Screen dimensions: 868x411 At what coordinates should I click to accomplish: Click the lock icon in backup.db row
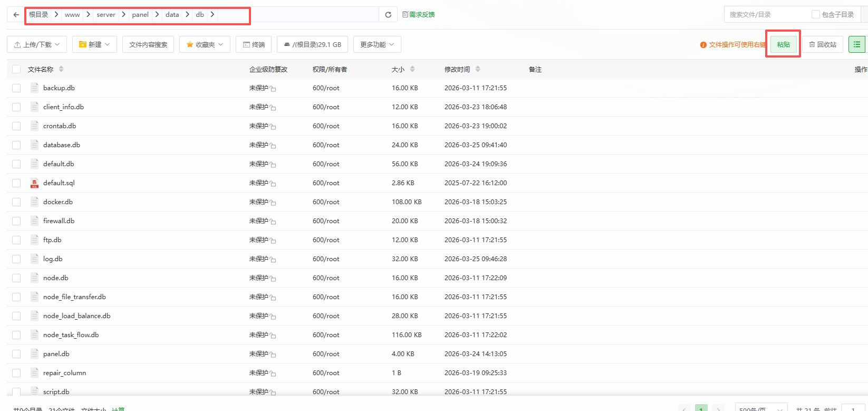pyautogui.click(x=273, y=89)
